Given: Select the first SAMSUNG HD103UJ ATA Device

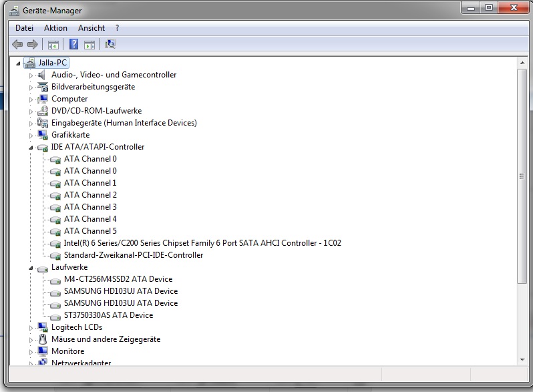Looking at the screenshot, I should click(x=121, y=291).
